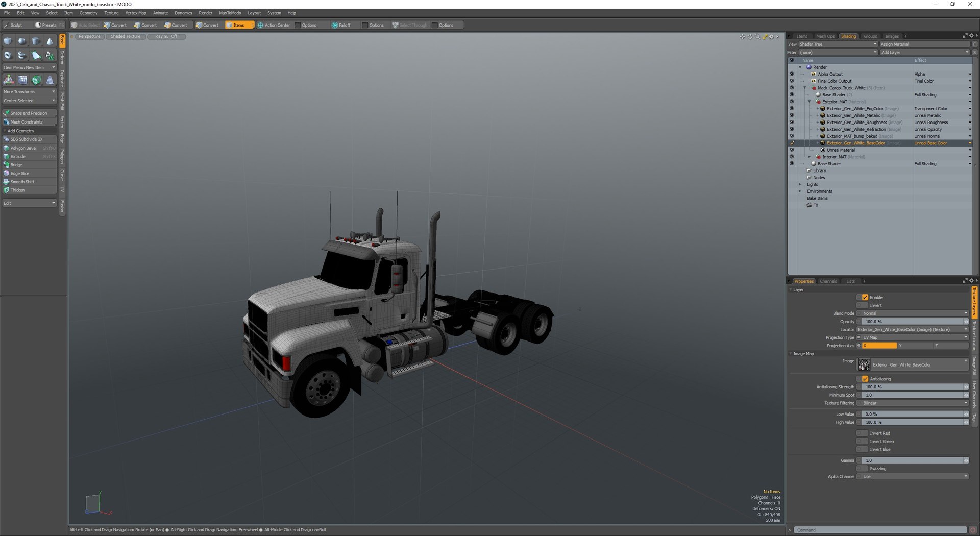Activate the Transform tool with the axis gizmo icon
Viewport: 980px width, 536px height.
coord(9,80)
